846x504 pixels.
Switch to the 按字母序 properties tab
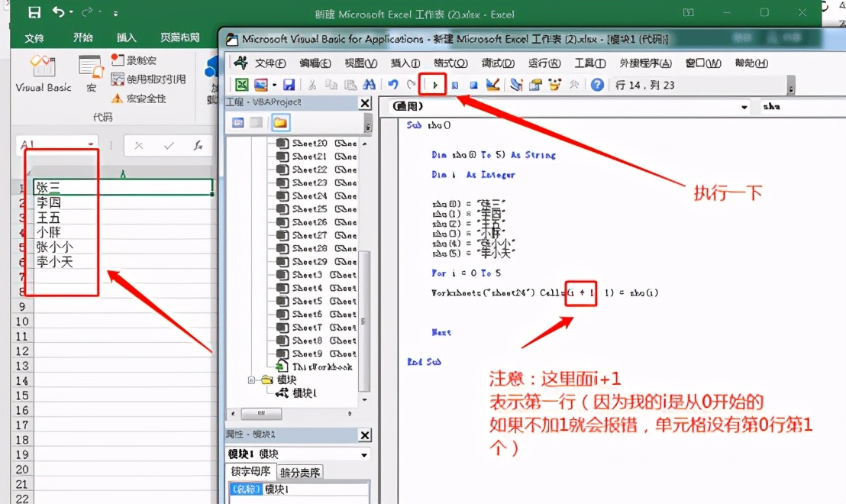click(x=251, y=472)
